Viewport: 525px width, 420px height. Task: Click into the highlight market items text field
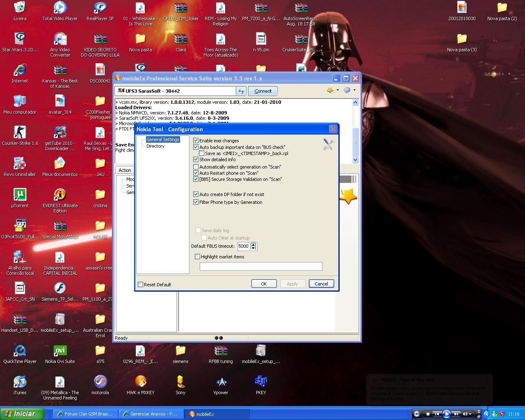click(261, 267)
